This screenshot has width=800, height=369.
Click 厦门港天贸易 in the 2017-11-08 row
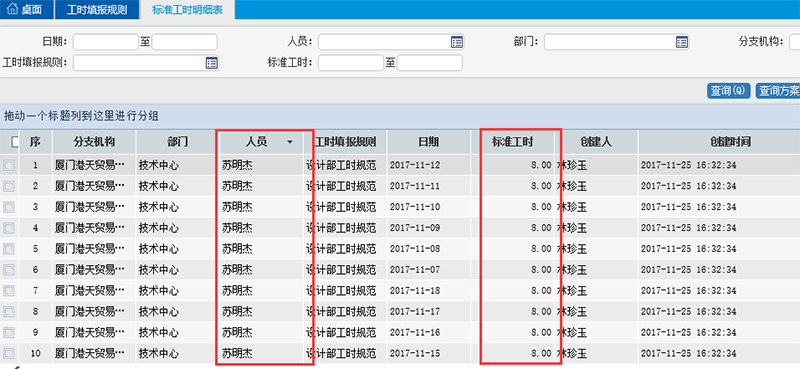[90, 249]
